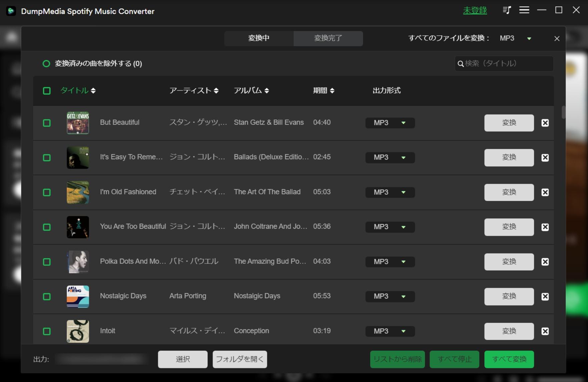Image resolution: width=588 pixels, height=382 pixels.
Task: Click the すべて停止 button
Action: 455,359
